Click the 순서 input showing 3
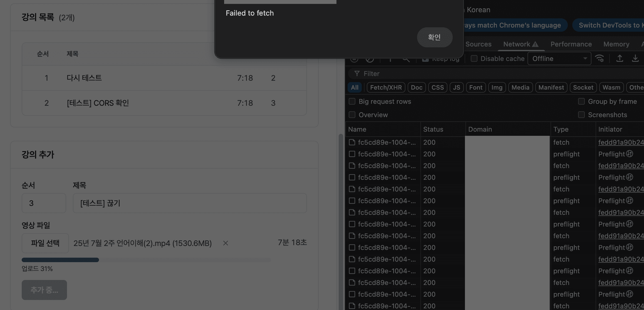This screenshot has width=644, height=310. 44,203
